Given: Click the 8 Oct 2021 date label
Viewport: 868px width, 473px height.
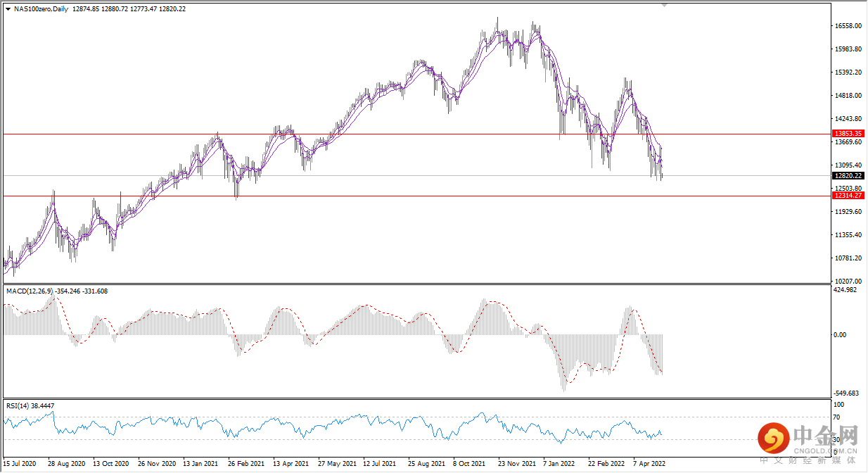Looking at the screenshot, I should click(469, 465).
